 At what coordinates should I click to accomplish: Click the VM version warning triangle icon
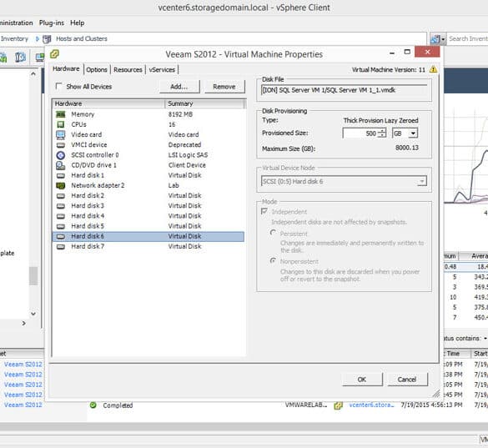pos(433,69)
